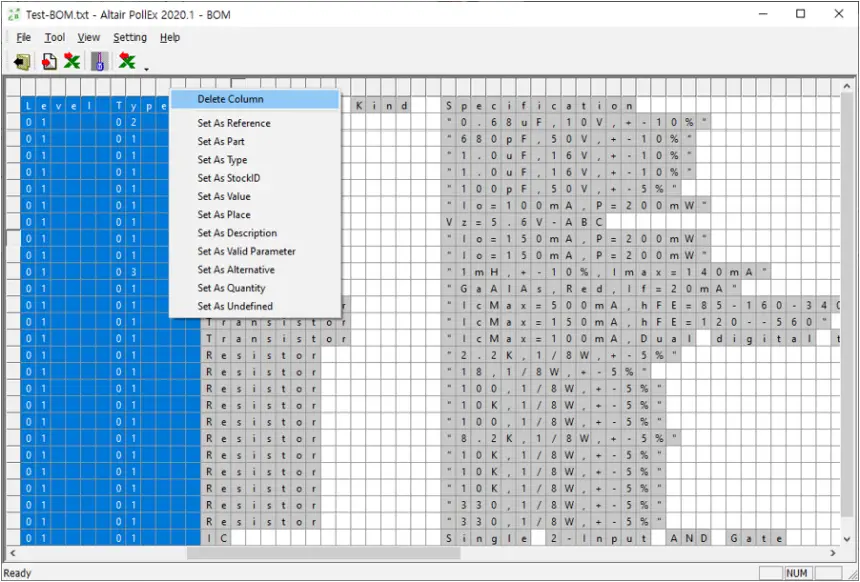Click the PollEx app icon in title bar
This screenshot has height=582, width=860.
(14, 14)
